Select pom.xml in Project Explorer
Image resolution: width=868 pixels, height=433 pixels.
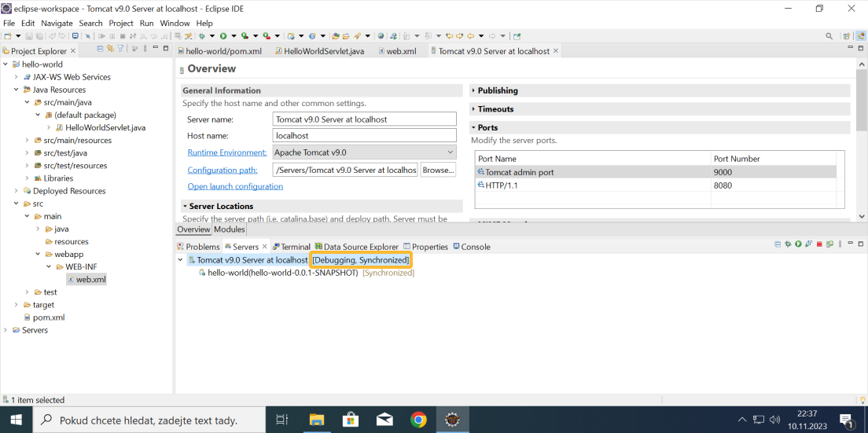44,317
